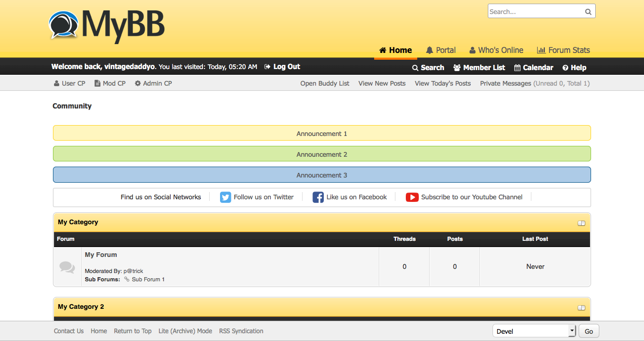Open the Devel theme dropdown
Viewport: 644px width, 341px height.
pos(534,331)
